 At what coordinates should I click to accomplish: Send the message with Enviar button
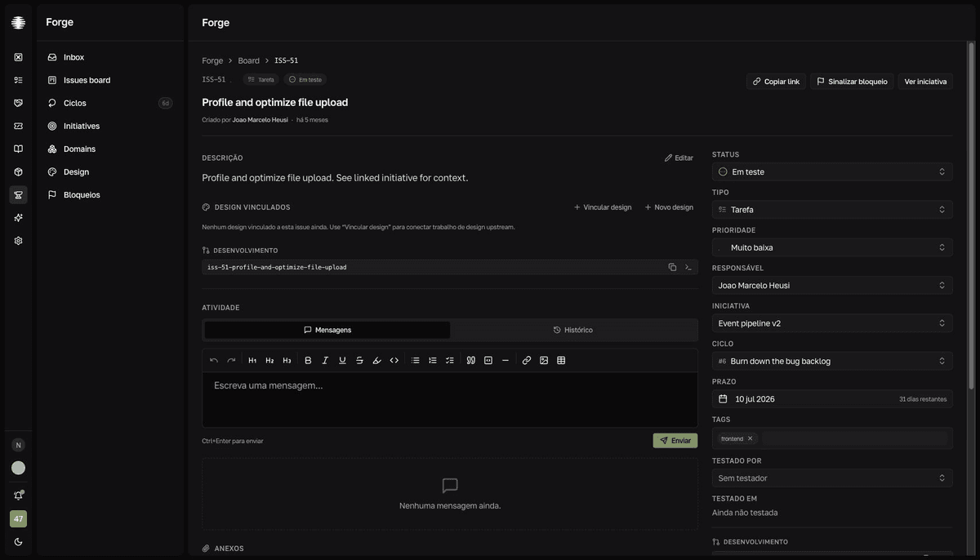[x=675, y=441]
